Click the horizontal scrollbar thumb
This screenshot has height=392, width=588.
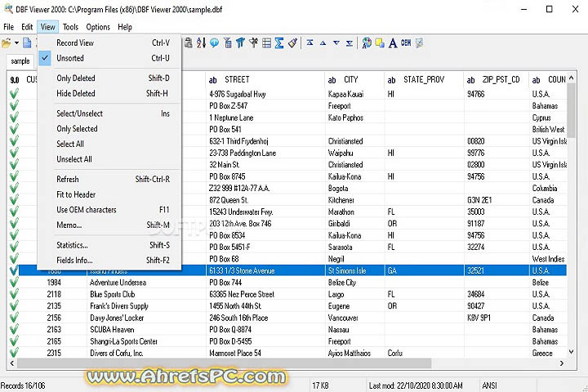point(224,363)
